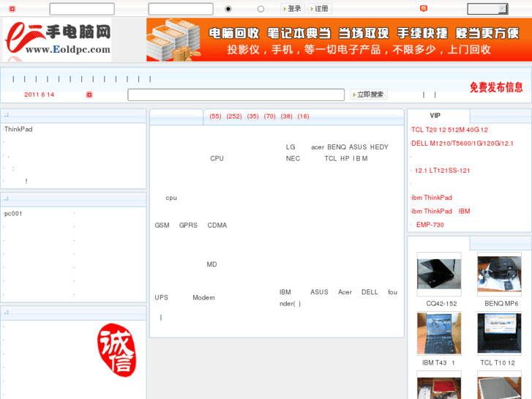Click the HP brand link
This screenshot has height=399, width=532.
[x=345, y=159]
